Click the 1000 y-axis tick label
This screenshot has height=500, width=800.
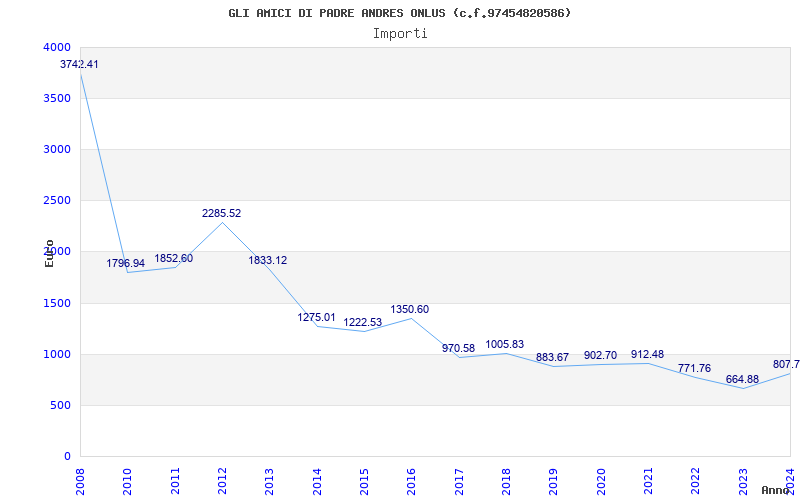tap(57, 354)
